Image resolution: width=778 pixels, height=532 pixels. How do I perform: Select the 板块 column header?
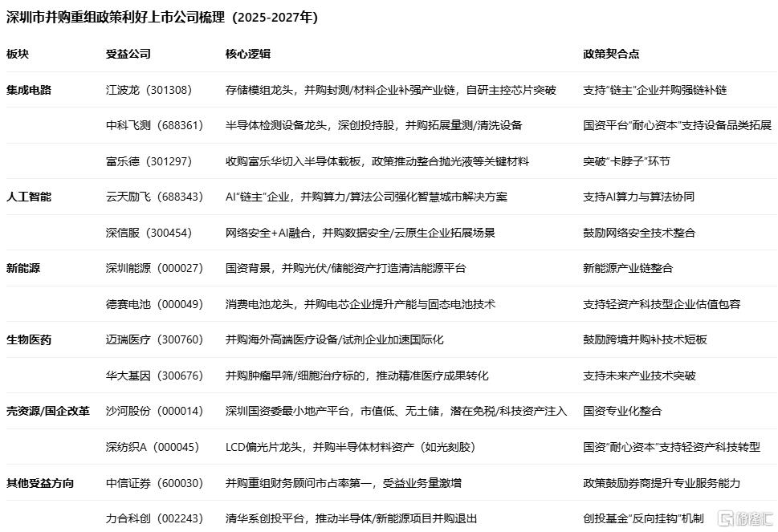click(x=18, y=54)
